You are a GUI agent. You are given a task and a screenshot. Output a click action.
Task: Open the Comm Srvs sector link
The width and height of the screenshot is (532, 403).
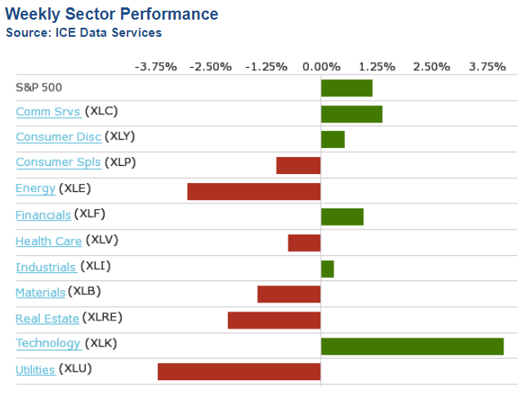pos(48,111)
